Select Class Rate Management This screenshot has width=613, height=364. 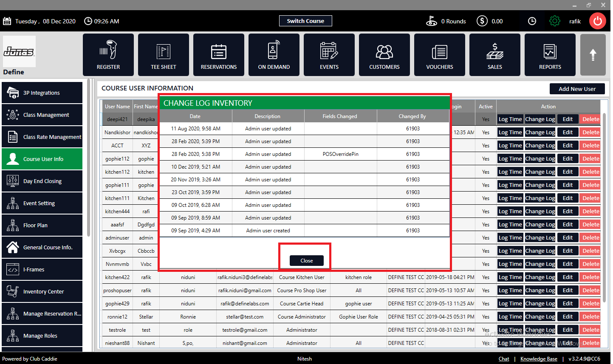pos(42,137)
